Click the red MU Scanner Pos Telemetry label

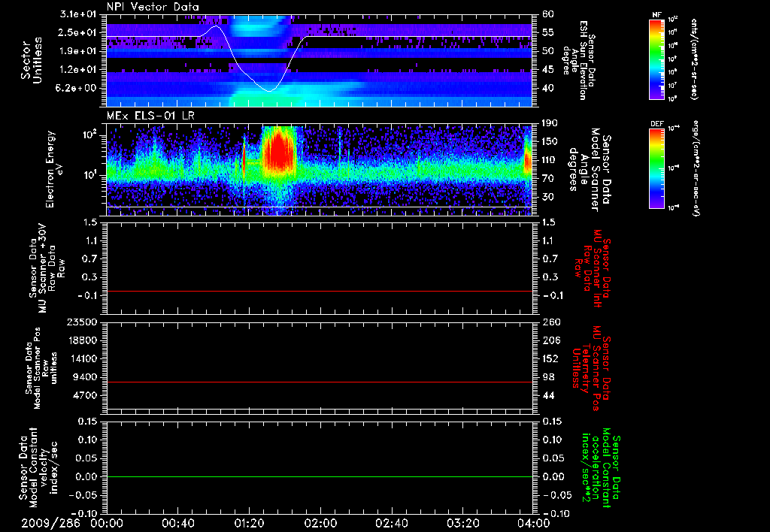[x=592, y=368]
